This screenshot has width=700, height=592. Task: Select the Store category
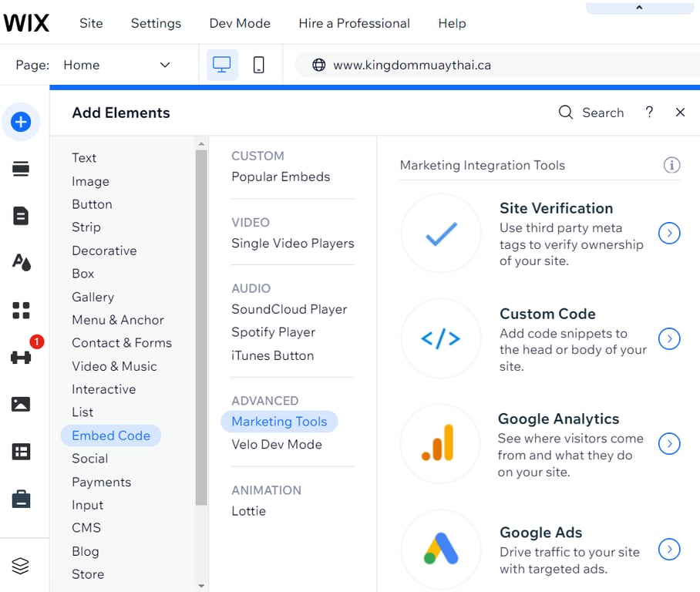tap(88, 574)
